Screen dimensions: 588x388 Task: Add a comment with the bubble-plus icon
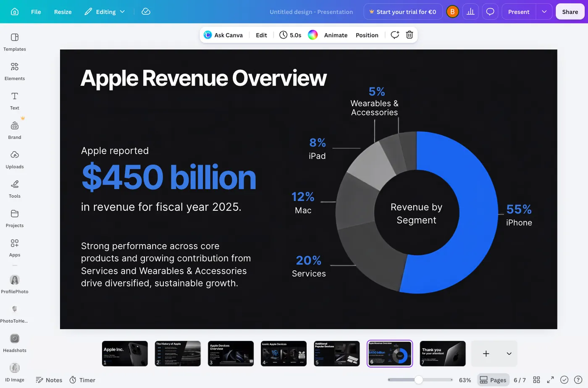(395, 35)
